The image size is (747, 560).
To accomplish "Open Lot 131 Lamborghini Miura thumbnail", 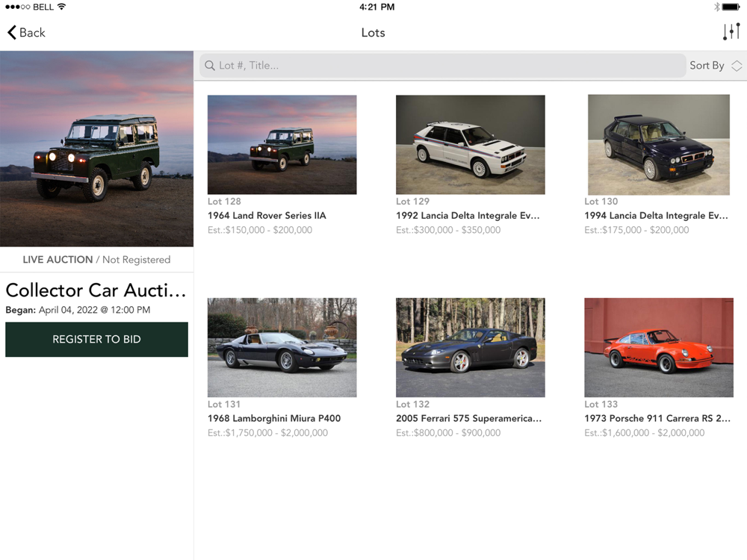I will click(282, 348).
